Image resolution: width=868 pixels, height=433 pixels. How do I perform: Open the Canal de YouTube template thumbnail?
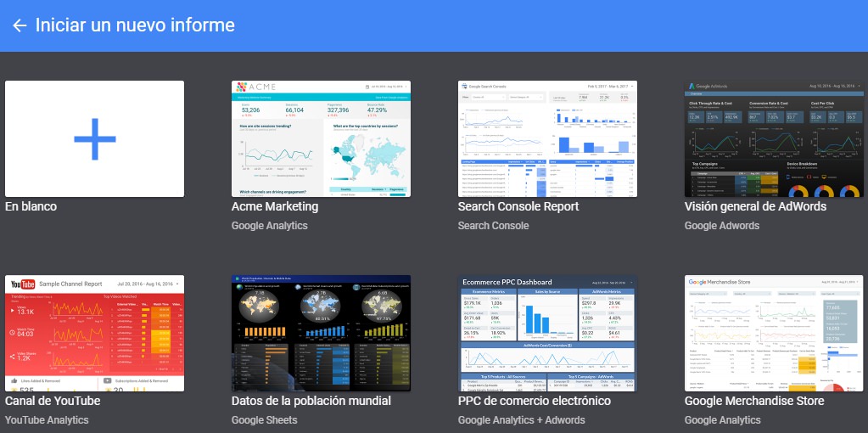pyautogui.click(x=95, y=334)
